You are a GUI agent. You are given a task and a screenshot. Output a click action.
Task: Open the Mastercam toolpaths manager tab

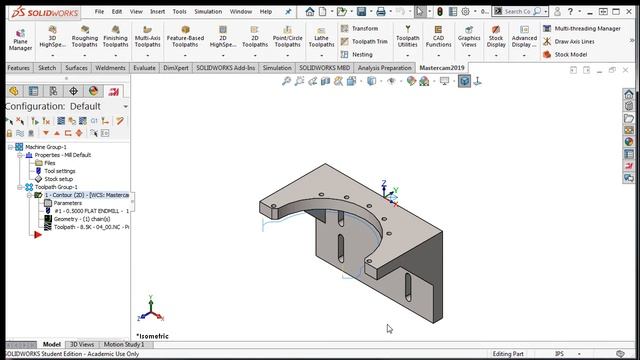pyautogui.click(x=113, y=91)
